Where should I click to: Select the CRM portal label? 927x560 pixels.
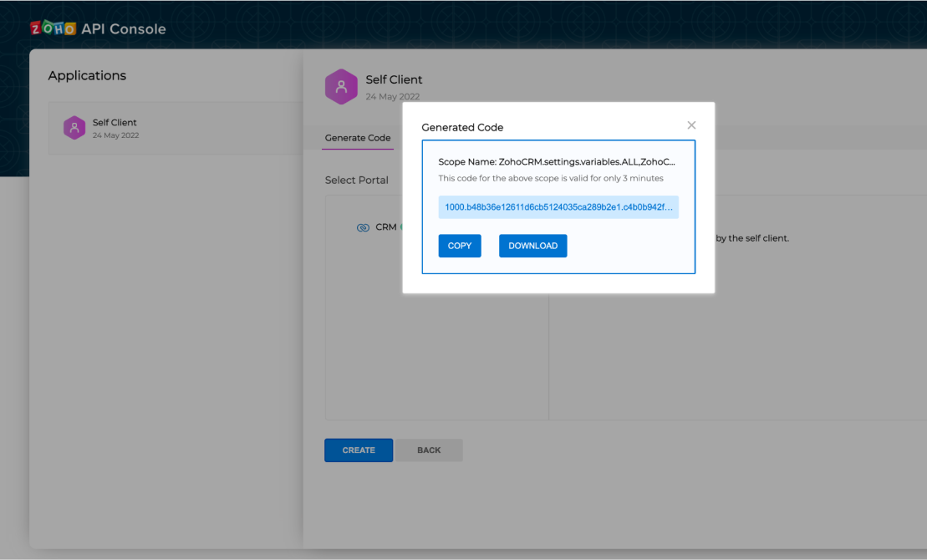[x=386, y=227]
